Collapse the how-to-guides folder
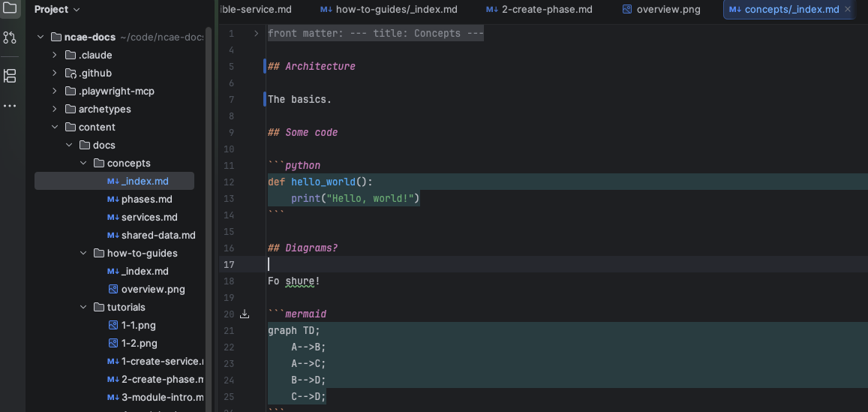Viewport: 868px width, 412px height. click(83, 253)
